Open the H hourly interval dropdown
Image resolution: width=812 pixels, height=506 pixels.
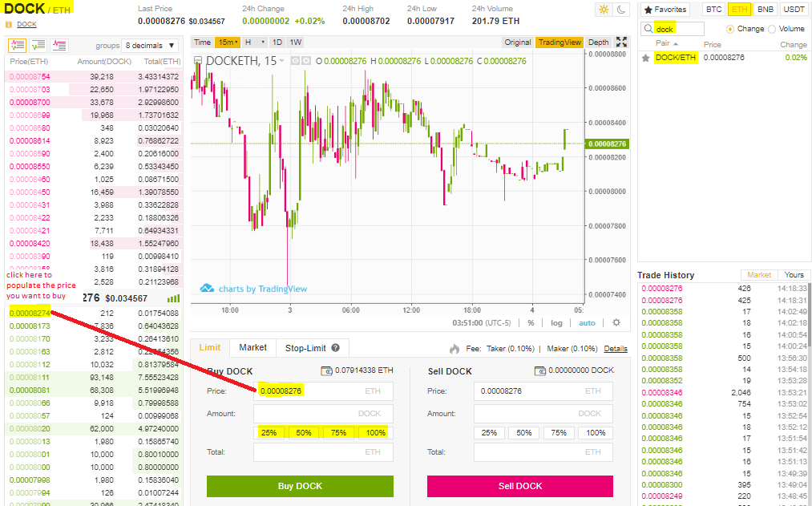coord(254,43)
